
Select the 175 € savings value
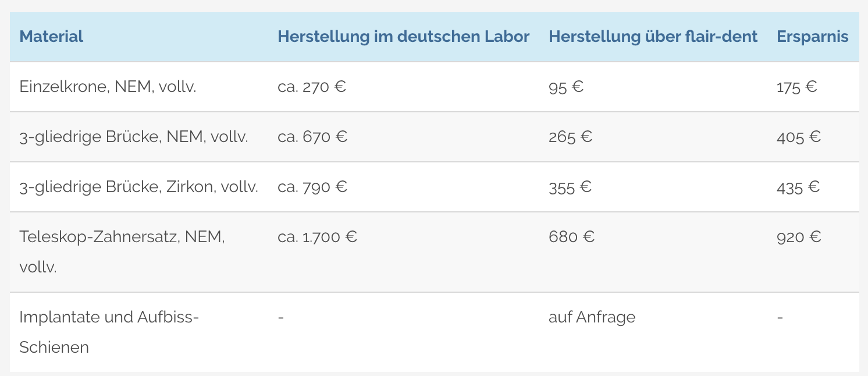tap(797, 87)
